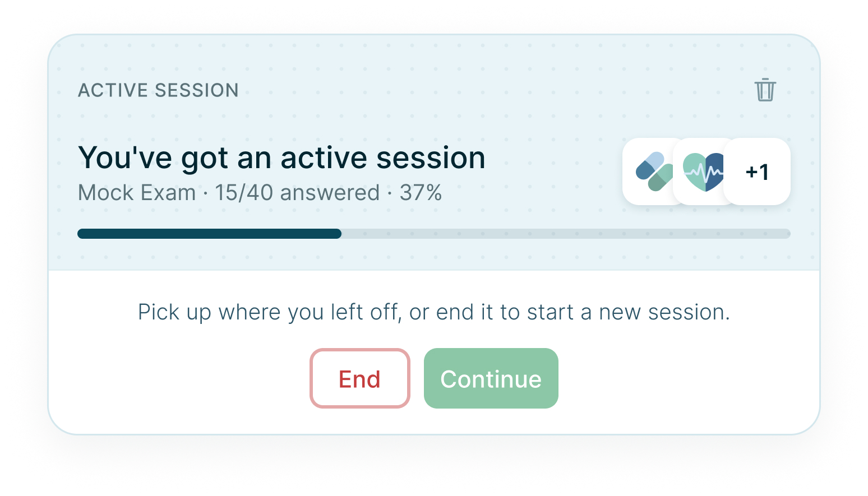Screen dimensions: 868x496
Task: Delete the active session with trash icon
Action: click(x=765, y=90)
